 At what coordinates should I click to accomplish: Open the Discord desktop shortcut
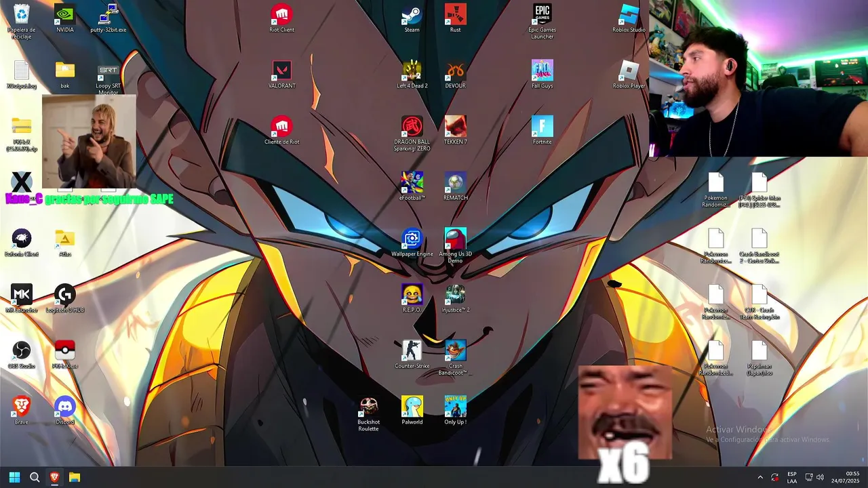click(x=65, y=411)
